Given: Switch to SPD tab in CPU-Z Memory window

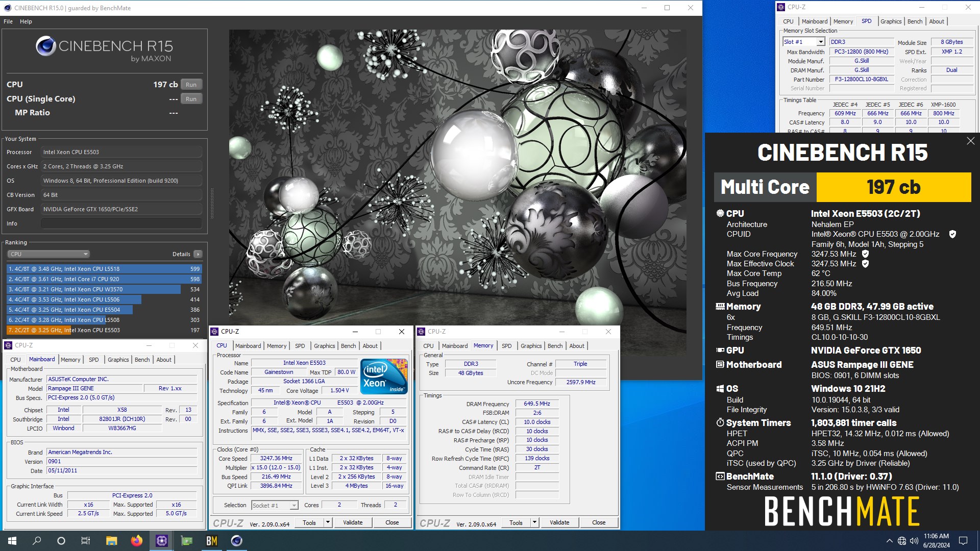Looking at the screenshot, I should [x=506, y=346].
